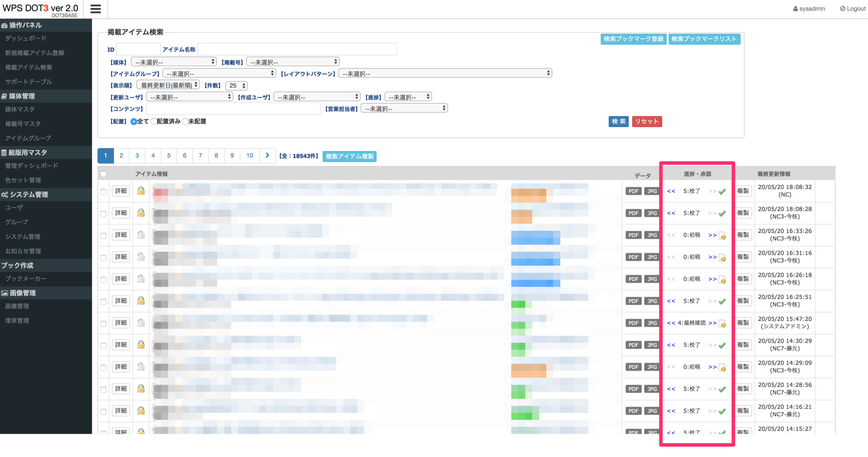This screenshot has width=868, height=457.
Task: Open ブックメーカー in sidebar
Action: [x=25, y=279]
